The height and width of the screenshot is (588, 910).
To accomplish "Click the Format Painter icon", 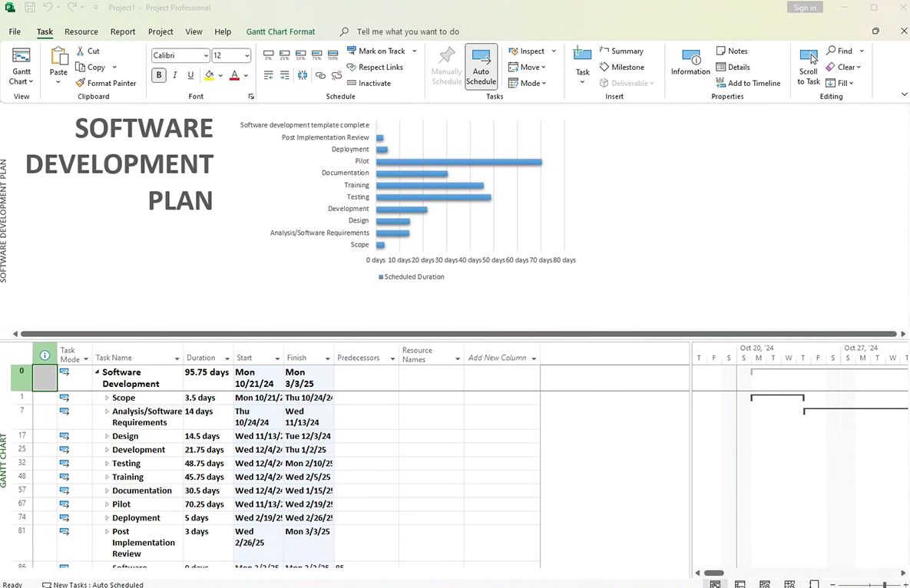I will coord(81,83).
